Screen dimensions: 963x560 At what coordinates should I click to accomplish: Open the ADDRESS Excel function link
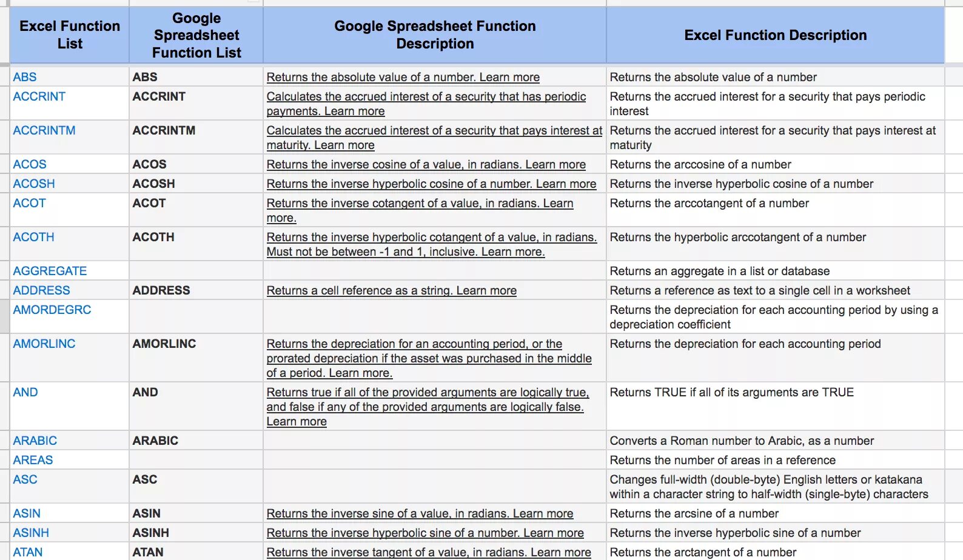click(x=42, y=290)
